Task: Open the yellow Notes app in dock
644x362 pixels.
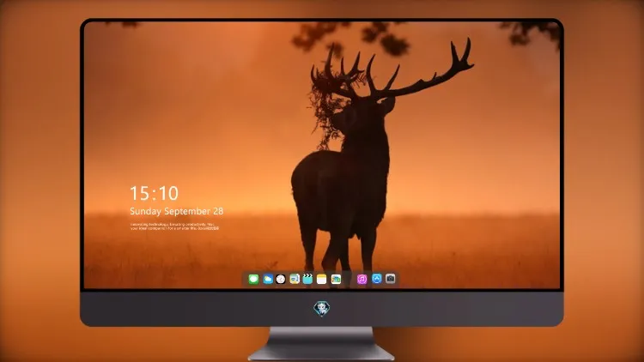Action: tap(322, 279)
